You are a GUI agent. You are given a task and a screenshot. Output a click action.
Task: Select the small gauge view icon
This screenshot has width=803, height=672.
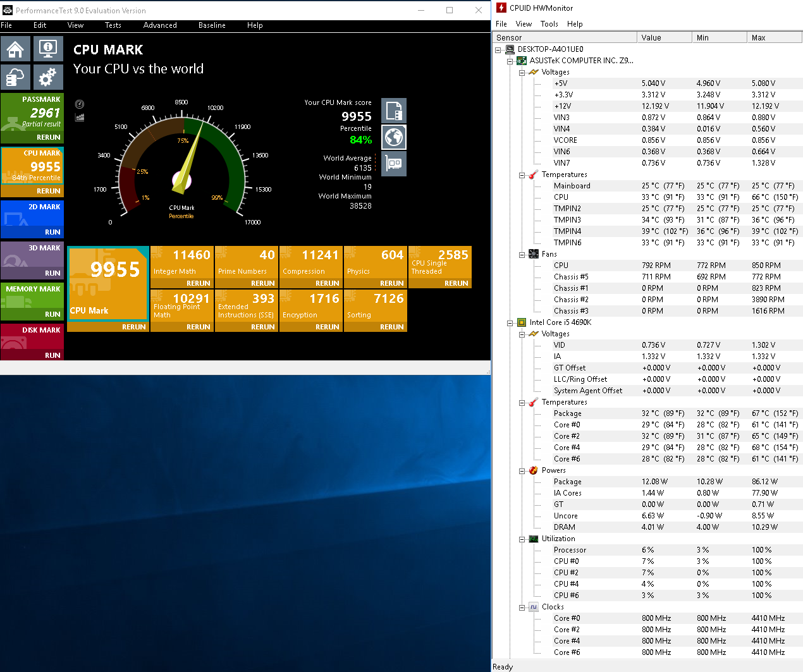click(80, 104)
